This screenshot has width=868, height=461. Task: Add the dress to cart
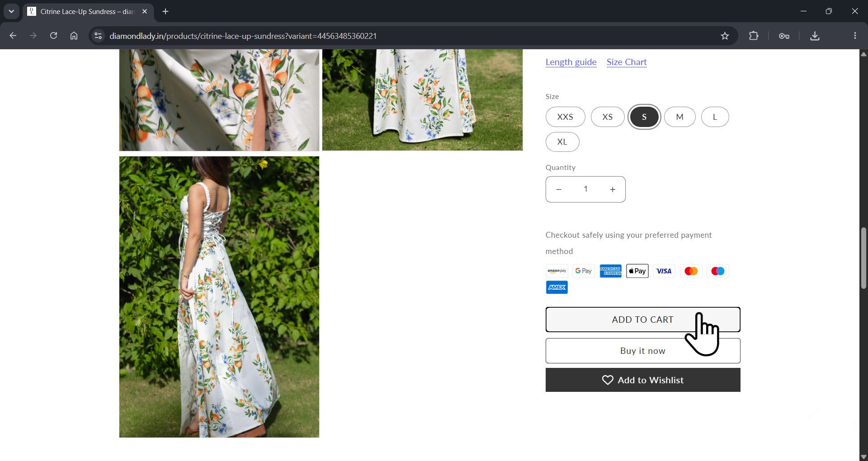tap(642, 320)
